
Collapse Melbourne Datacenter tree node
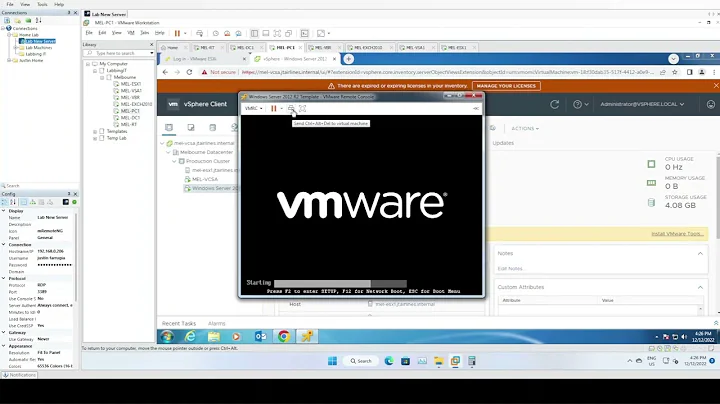169,152
